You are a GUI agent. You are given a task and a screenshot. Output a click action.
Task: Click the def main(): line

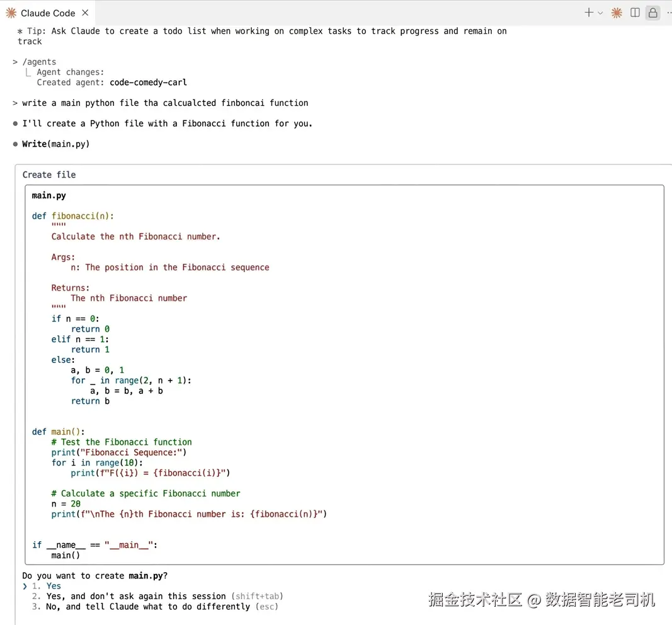[59, 432]
